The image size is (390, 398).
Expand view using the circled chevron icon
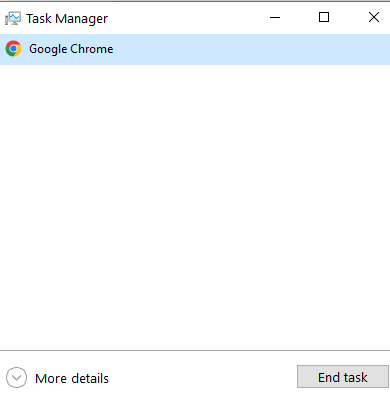pyautogui.click(x=16, y=378)
